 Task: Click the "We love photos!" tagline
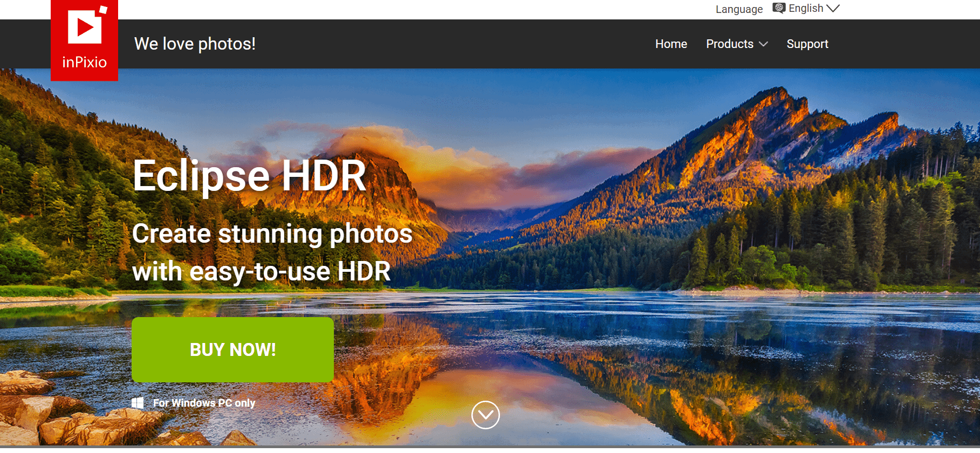[195, 44]
